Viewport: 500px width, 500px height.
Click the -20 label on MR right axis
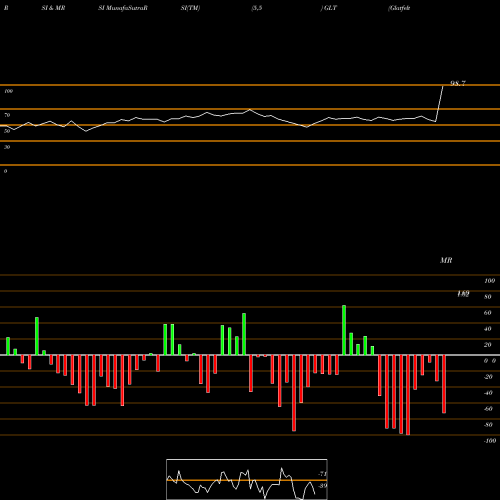488,377
